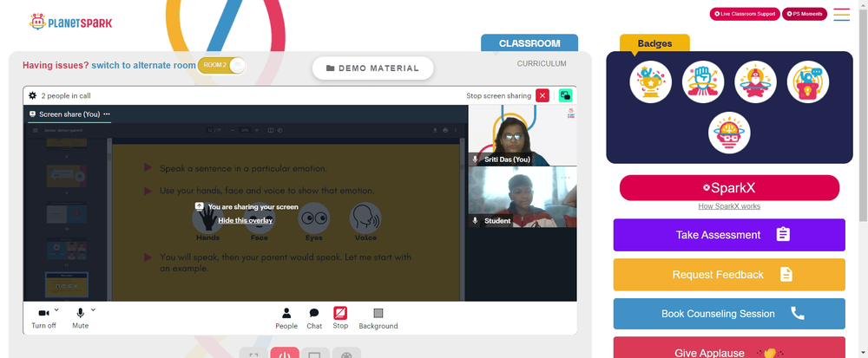Image resolution: width=868 pixels, height=358 pixels.
Task: Mute the microphone
Action: point(80,318)
